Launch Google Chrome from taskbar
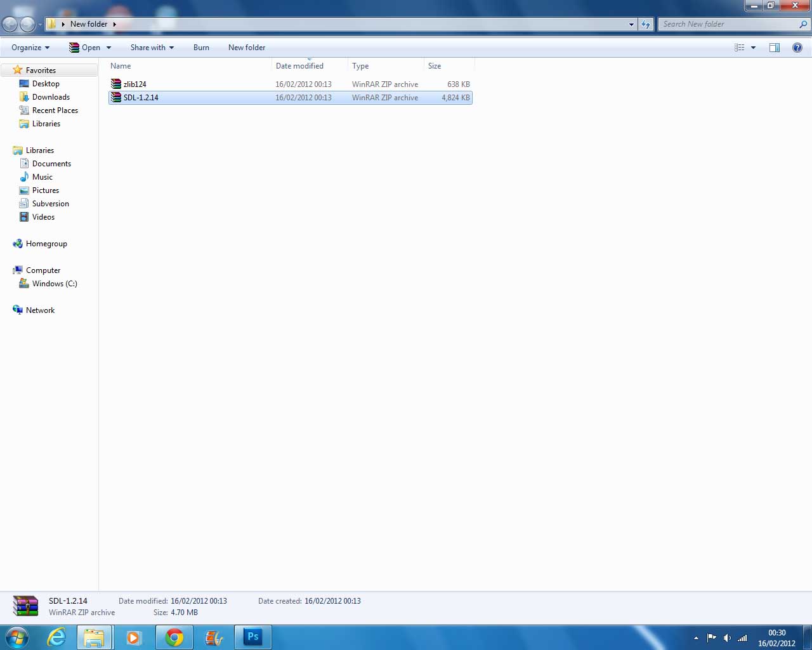 tap(174, 637)
